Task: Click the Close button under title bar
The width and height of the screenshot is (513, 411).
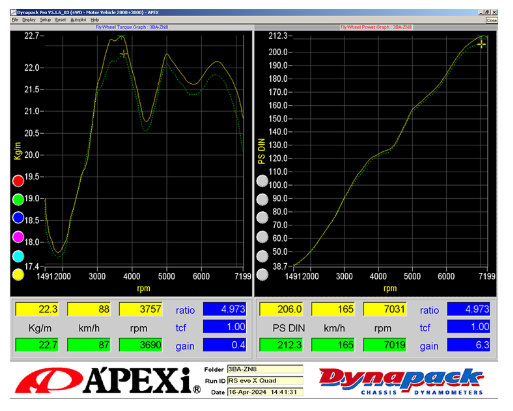Action: point(491,20)
